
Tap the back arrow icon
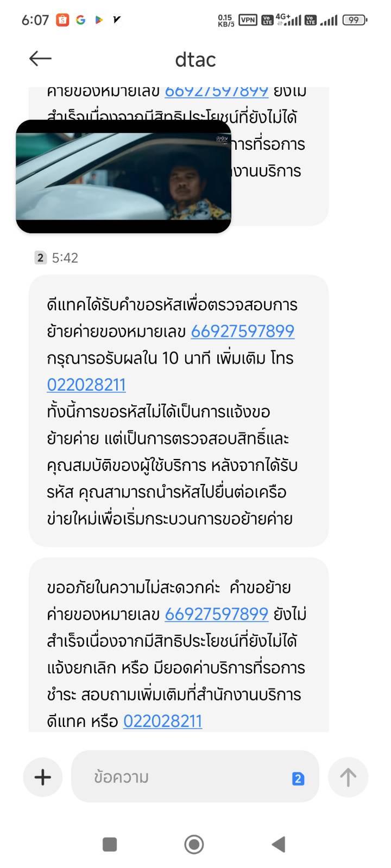point(40,59)
